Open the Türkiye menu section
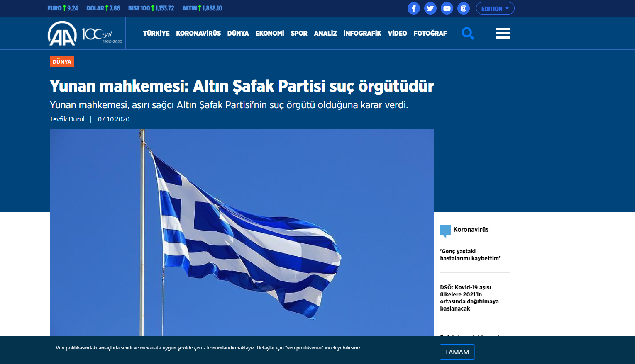635x364 pixels. pos(156,33)
